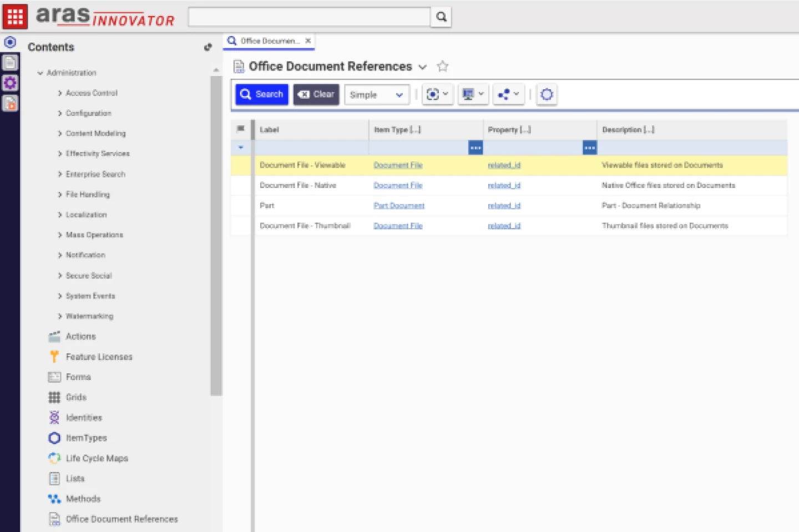The width and height of the screenshot is (799, 532).
Task: Select Watermarking in the tree
Action: pos(89,316)
